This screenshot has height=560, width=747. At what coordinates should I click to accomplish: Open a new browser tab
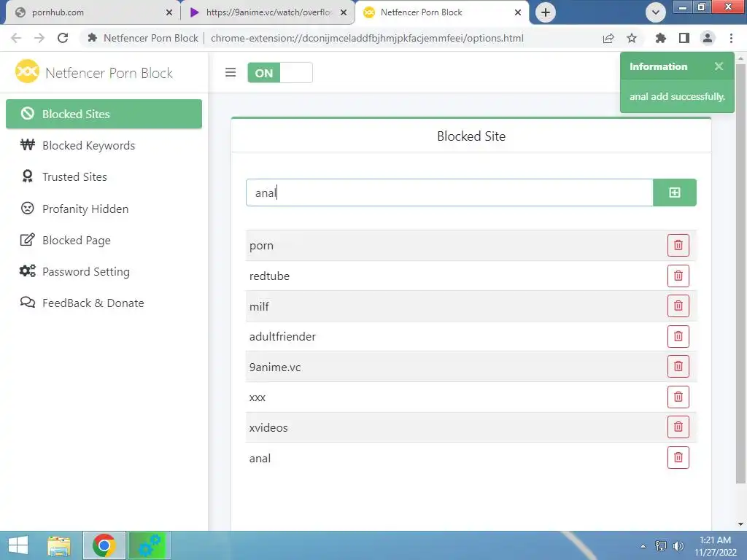[x=546, y=12]
